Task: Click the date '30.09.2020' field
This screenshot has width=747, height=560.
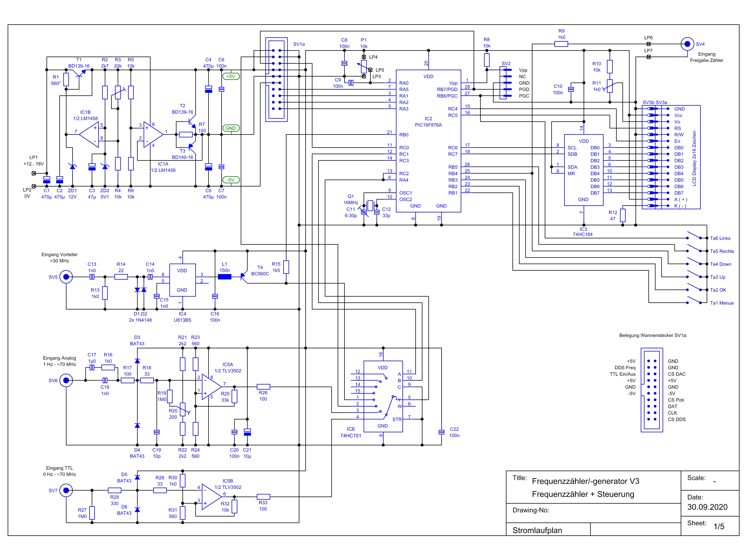Action: click(x=707, y=507)
